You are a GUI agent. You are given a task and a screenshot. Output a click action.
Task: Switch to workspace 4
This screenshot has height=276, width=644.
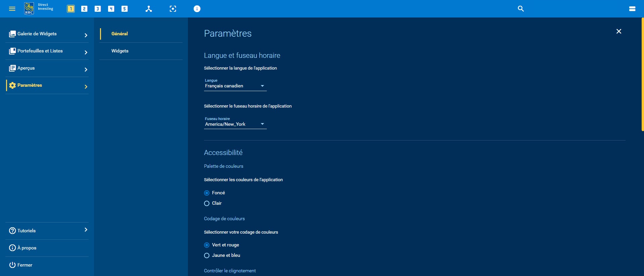(111, 9)
